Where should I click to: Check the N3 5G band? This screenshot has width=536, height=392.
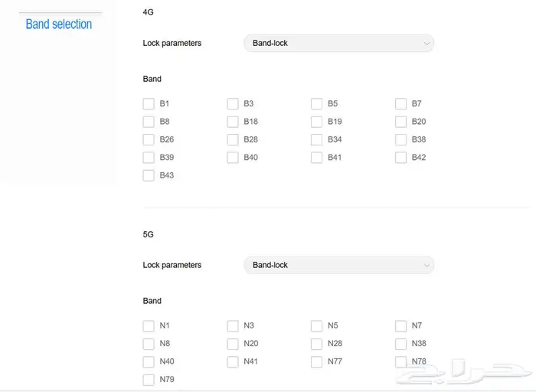[x=233, y=326]
